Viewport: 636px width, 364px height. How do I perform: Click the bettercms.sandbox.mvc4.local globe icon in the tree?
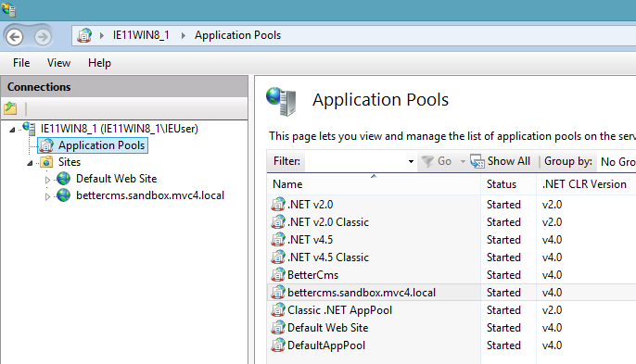(x=63, y=195)
